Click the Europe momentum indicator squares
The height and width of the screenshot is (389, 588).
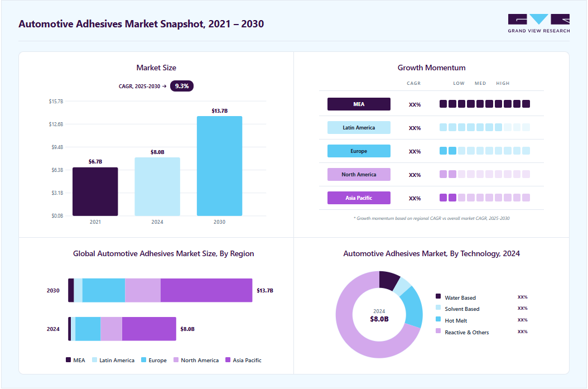coord(484,151)
